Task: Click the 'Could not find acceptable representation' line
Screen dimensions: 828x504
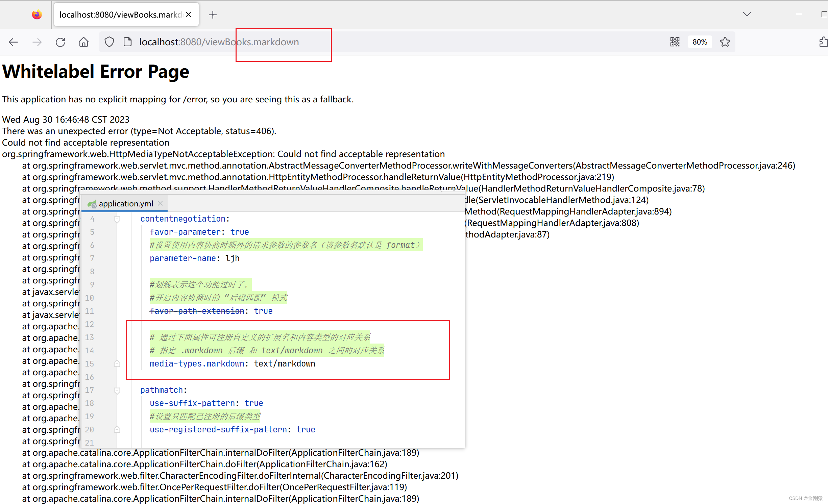Action: [x=86, y=143]
